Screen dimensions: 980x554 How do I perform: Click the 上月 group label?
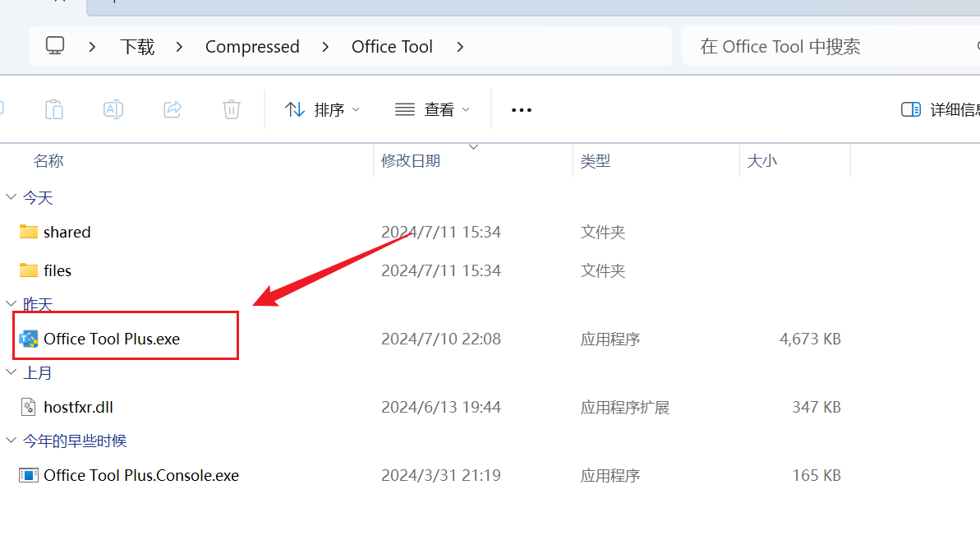point(38,373)
